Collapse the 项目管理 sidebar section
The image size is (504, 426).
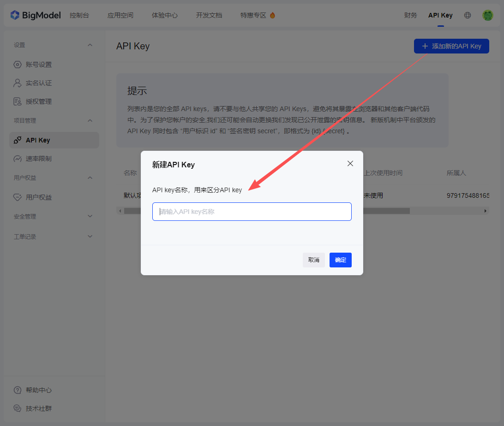[x=90, y=120]
